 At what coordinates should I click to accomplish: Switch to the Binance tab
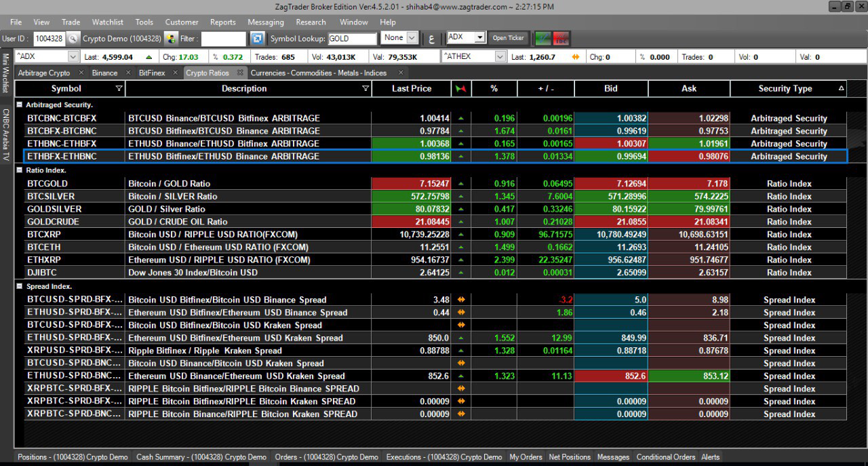click(104, 73)
